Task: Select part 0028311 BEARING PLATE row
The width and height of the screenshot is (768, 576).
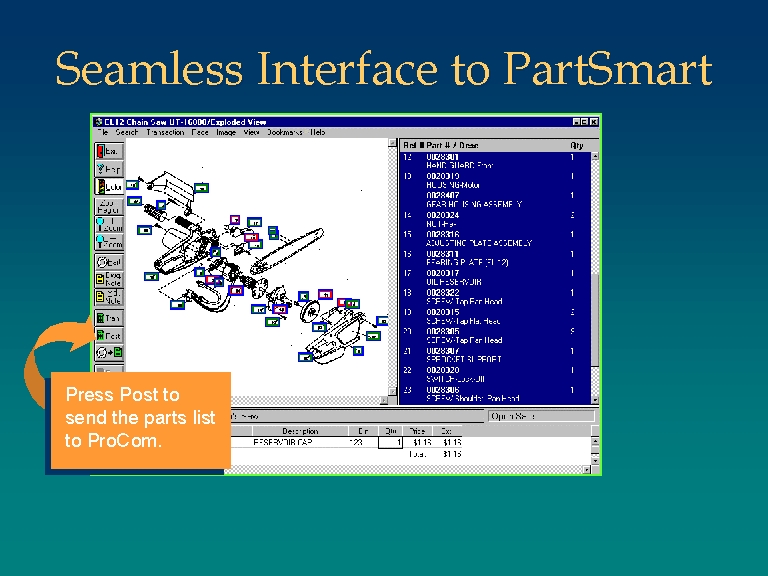Action: [496, 258]
